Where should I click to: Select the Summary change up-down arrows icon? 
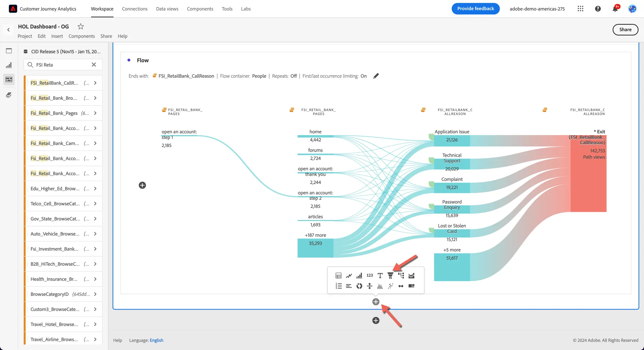370,286
